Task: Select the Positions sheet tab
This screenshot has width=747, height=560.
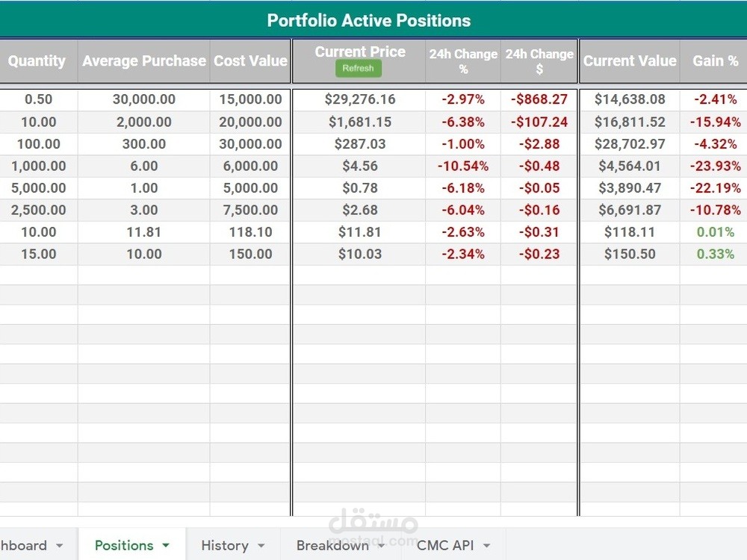Action: click(x=124, y=546)
